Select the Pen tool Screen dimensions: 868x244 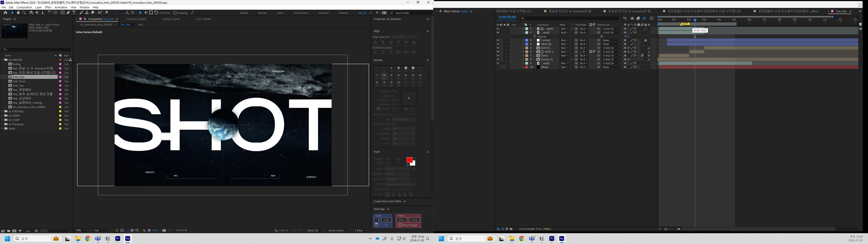pos(68,13)
